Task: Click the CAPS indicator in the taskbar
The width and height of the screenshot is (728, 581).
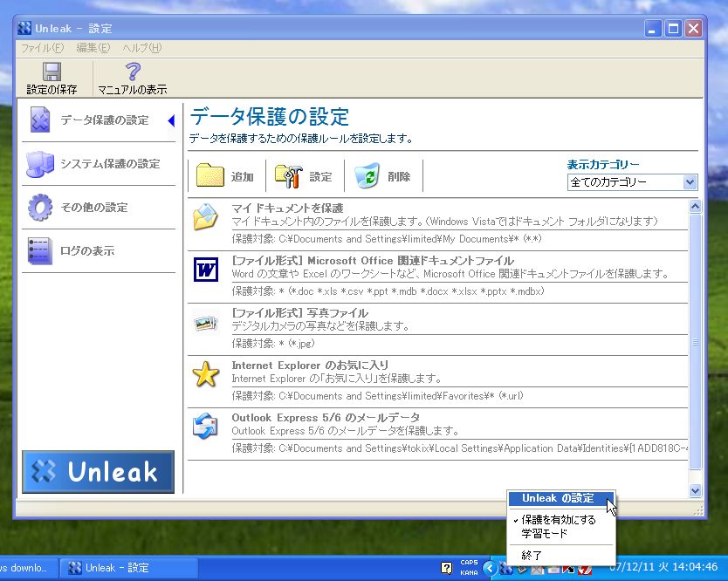Action: pyautogui.click(x=469, y=563)
